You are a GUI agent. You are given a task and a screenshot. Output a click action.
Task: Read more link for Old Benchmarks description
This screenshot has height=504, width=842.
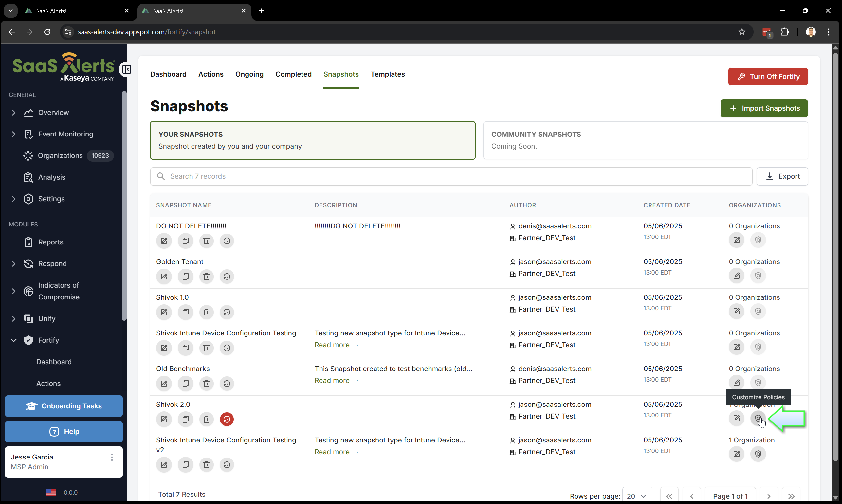[x=336, y=380]
